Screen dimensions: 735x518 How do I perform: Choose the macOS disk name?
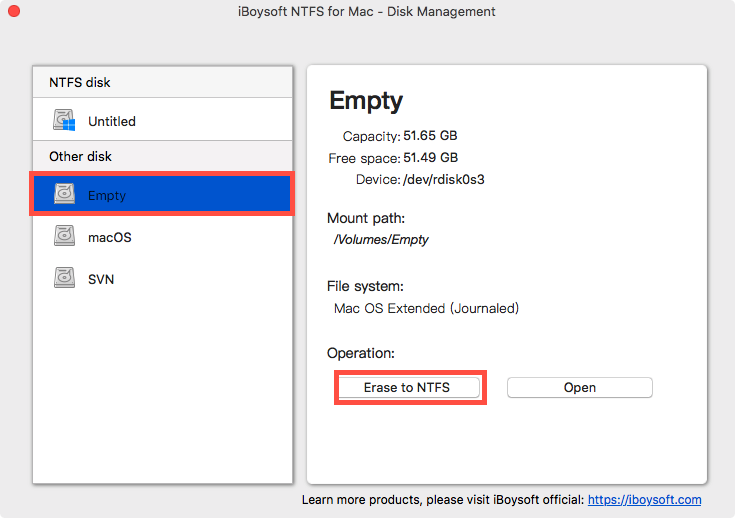(x=110, y=237)
